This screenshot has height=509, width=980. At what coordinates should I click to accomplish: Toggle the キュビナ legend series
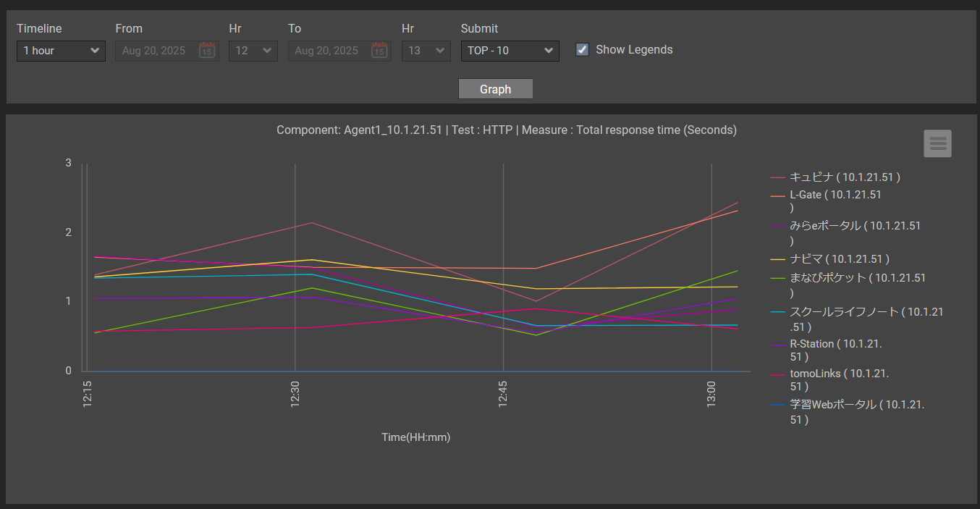[844, 177]
